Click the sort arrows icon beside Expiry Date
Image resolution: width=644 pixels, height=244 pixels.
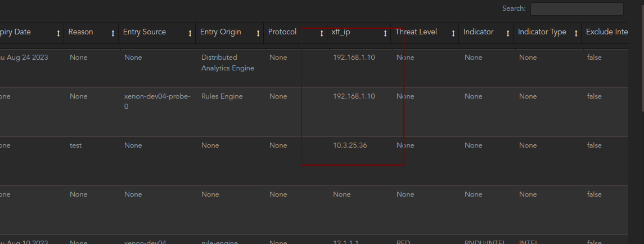pyautogui.click(x=58, y=33)
